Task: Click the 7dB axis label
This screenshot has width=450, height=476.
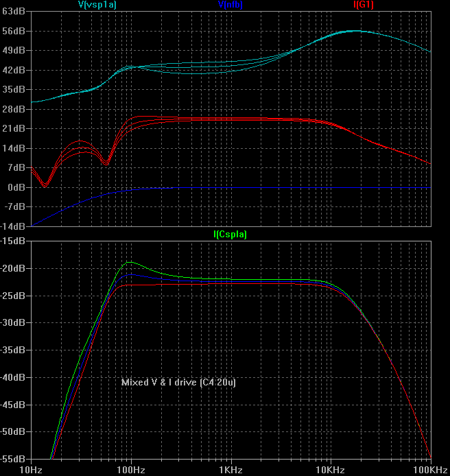Action: pos(16,167)
